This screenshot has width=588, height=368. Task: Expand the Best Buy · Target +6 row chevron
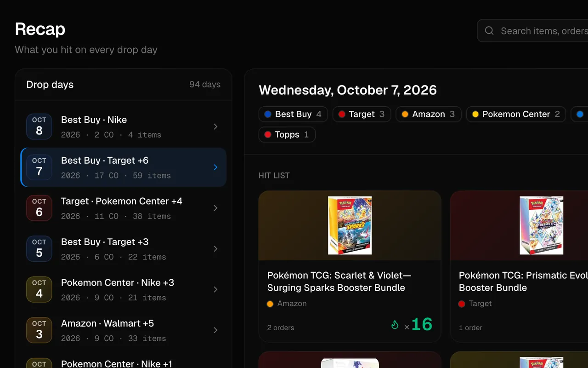[x=215, y=167]
